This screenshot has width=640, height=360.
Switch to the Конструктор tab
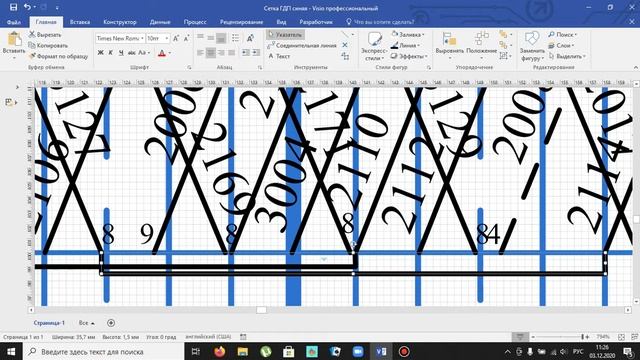[120, 22]
